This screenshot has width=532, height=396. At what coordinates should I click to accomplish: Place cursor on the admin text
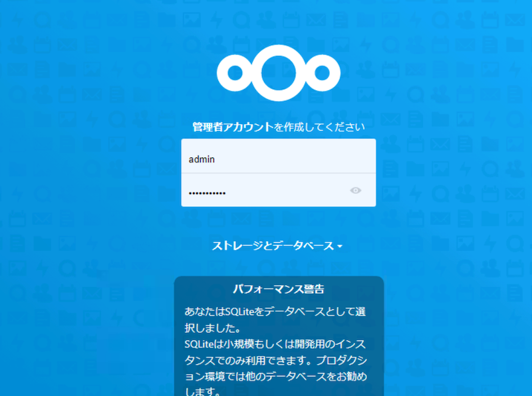tap(201, 159)
